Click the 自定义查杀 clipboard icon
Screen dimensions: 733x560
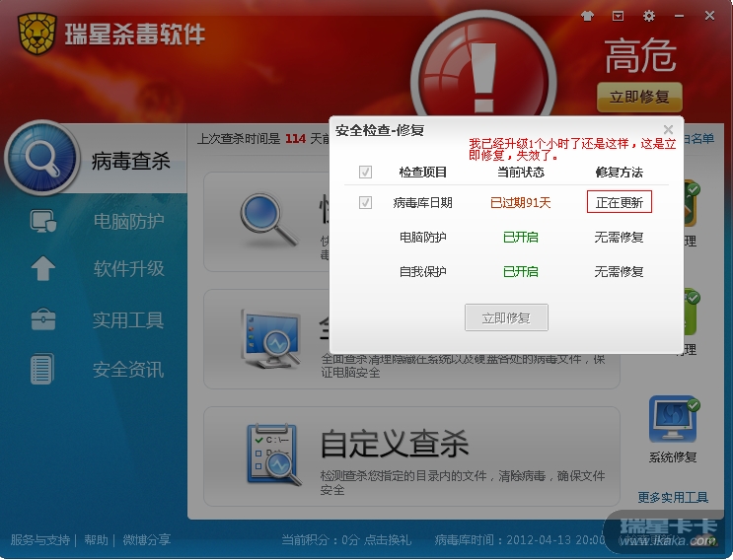click(274, 455)
